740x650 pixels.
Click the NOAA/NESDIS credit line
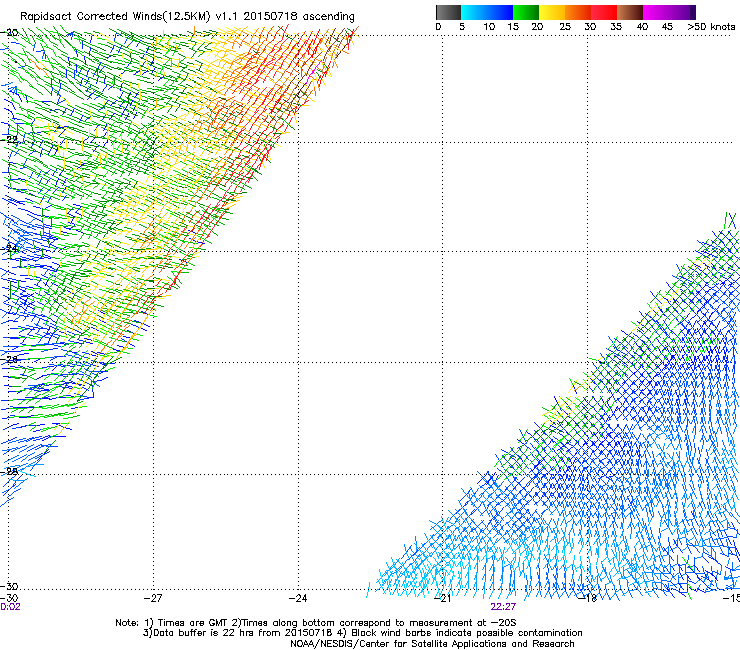[x=432, y=644]
